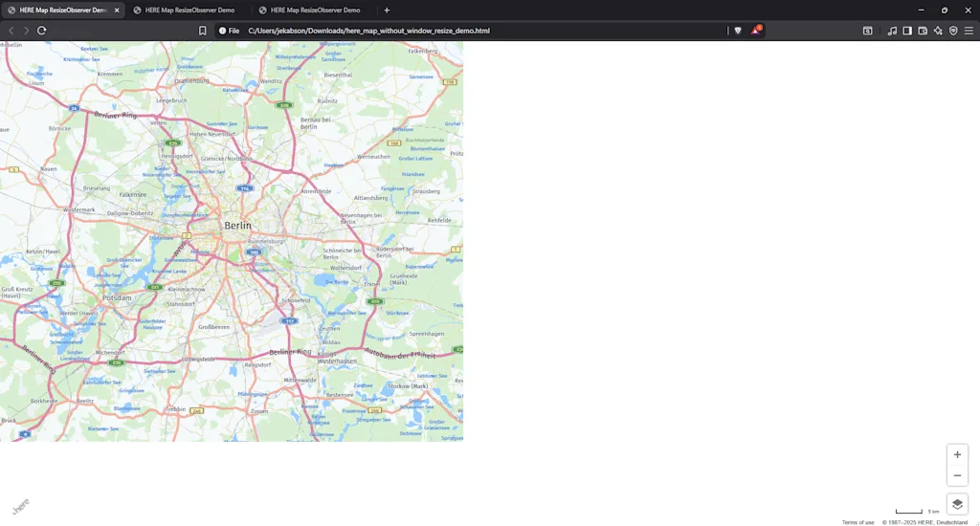Click the Berlin label on the map
The height and width of the screenshot is (526, 980).
(x=237, y=226)
